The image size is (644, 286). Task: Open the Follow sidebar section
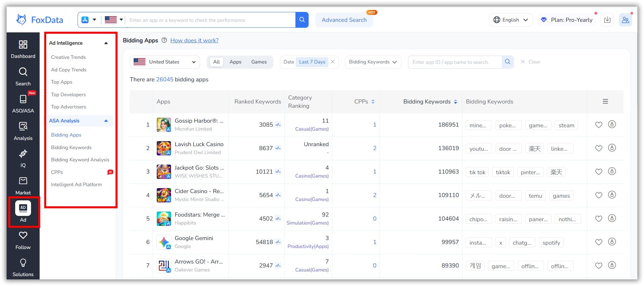click(x=23, y=240)
